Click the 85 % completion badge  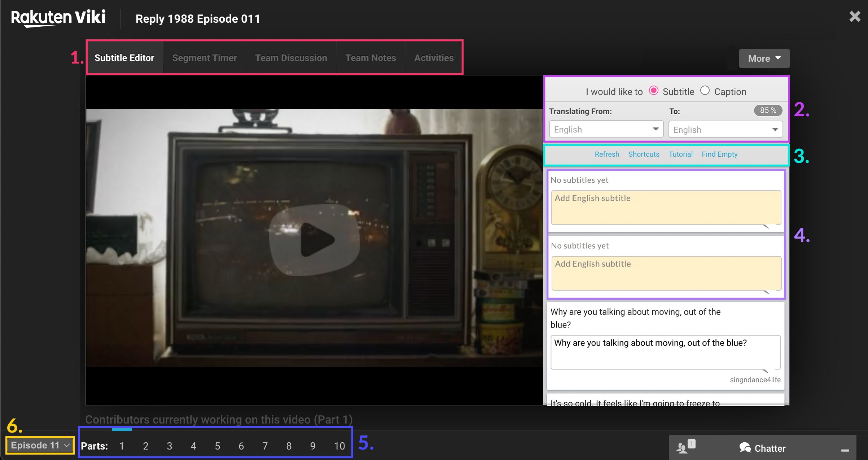click(768, 110)
